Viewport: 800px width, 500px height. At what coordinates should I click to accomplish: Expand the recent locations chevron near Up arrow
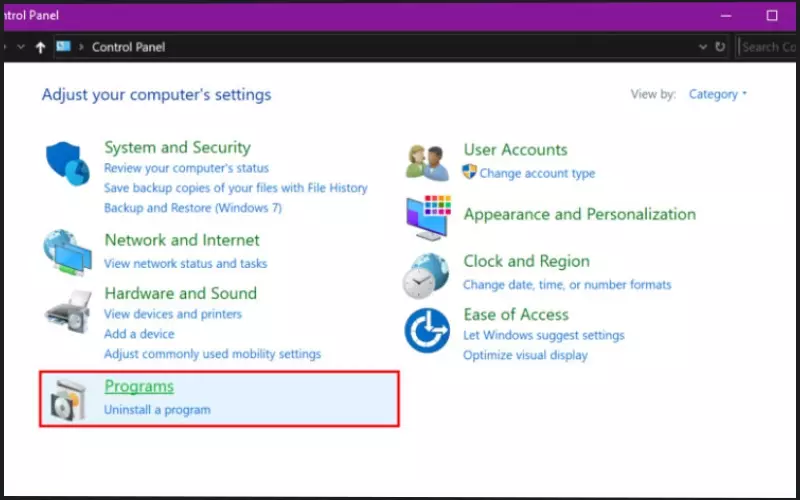(21, 47)
